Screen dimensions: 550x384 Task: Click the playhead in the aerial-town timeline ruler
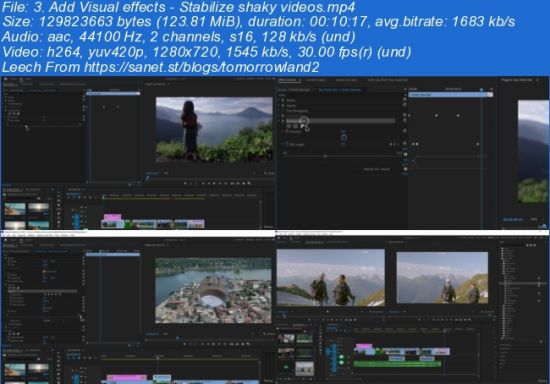158,357
